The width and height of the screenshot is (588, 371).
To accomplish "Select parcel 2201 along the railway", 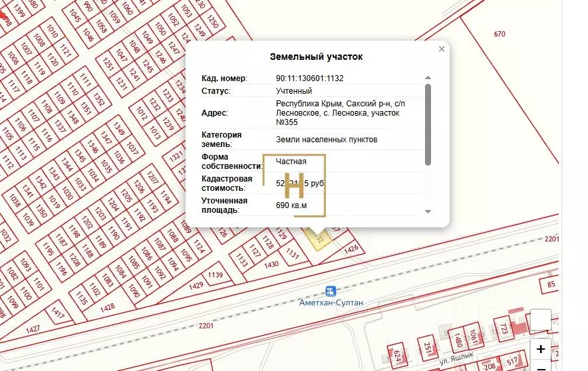I will [208, 326].
